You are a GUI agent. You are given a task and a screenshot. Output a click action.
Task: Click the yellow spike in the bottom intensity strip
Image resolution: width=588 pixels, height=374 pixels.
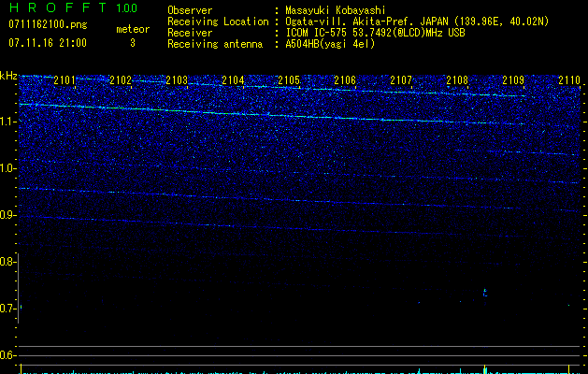484,367
